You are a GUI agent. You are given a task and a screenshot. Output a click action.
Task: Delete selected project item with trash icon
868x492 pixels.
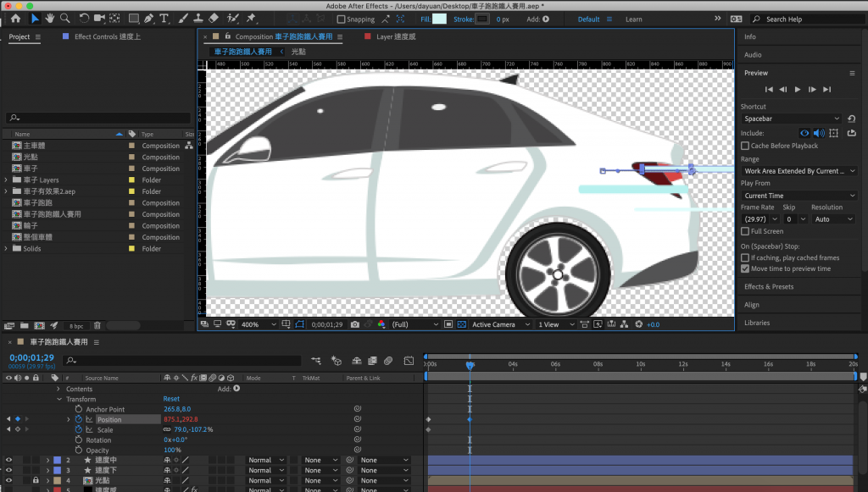coord(97,325)
